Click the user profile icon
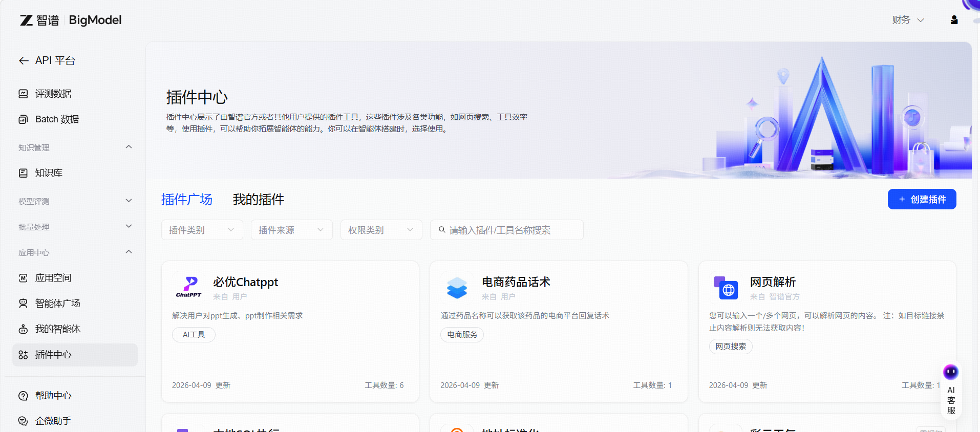Viewport: 980px width, 432px height. point(954,20)
